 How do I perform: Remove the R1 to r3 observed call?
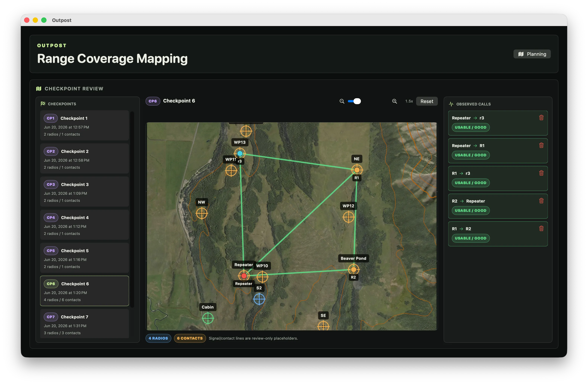click(x=541, y=173)
